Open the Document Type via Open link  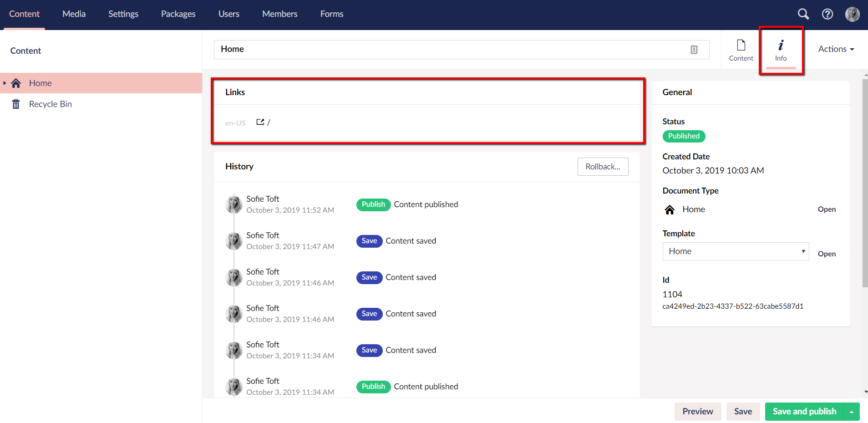(827, 209)
